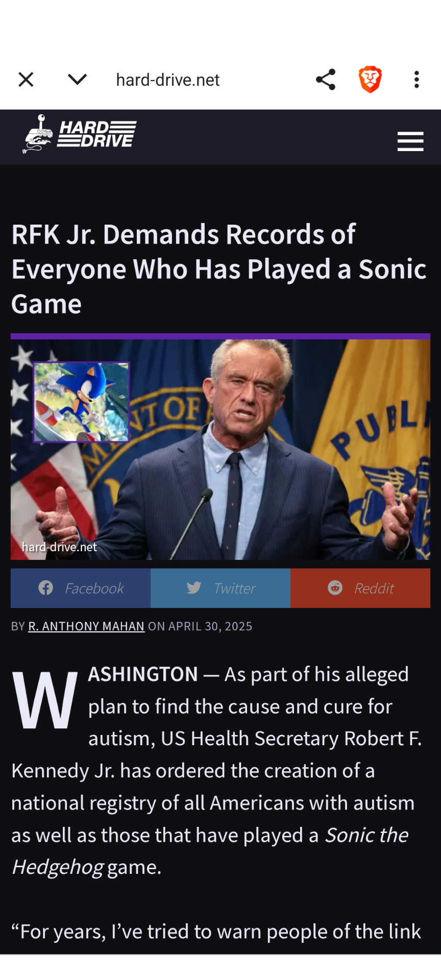Tap the hard-drive.net watermark on photo
The height and width of the screenshot is (980, 441).
59,547
